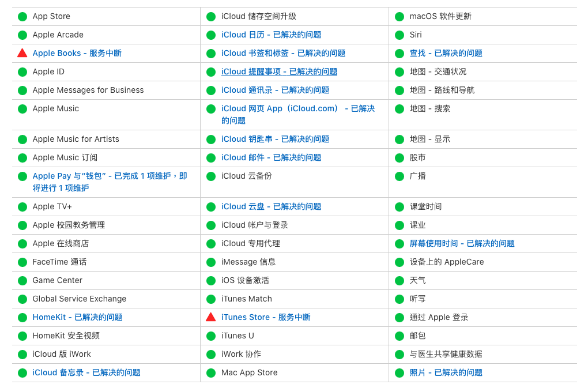Select the iWork 协作 text
The height and width of the screenshot is (388, 588).
point(241,354)
